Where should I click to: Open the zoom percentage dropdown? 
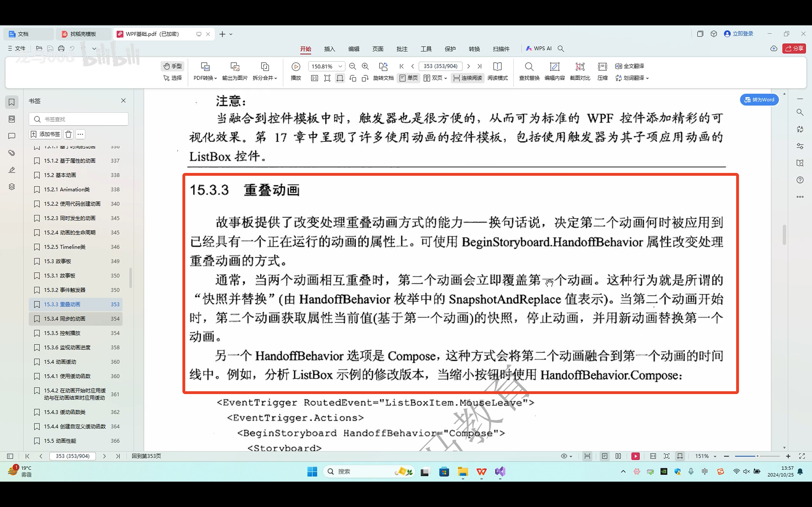click(340, 66)
